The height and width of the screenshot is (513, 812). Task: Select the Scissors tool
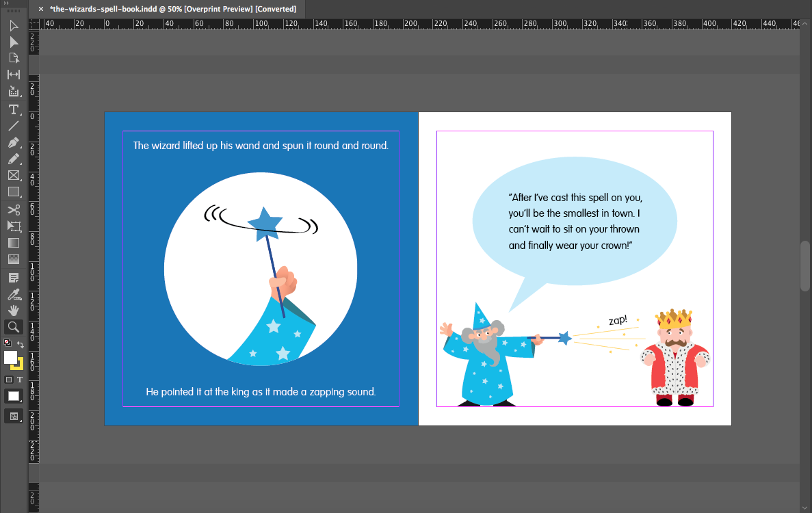[x=14, y=210]
